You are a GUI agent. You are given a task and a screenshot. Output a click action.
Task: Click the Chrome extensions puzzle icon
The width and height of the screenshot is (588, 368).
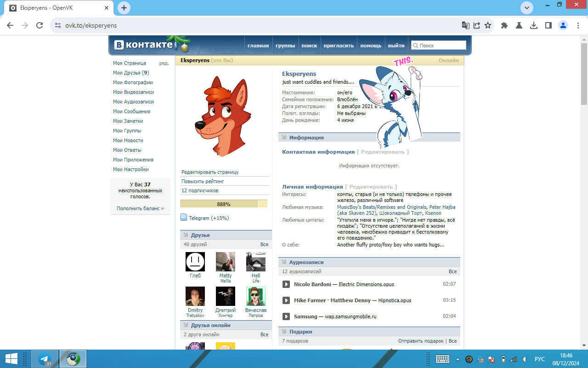(504, 25)
